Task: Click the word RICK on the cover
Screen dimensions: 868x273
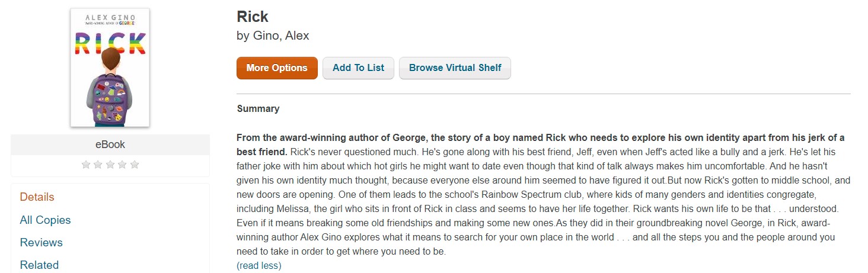Action: click(x=110, y=43)
